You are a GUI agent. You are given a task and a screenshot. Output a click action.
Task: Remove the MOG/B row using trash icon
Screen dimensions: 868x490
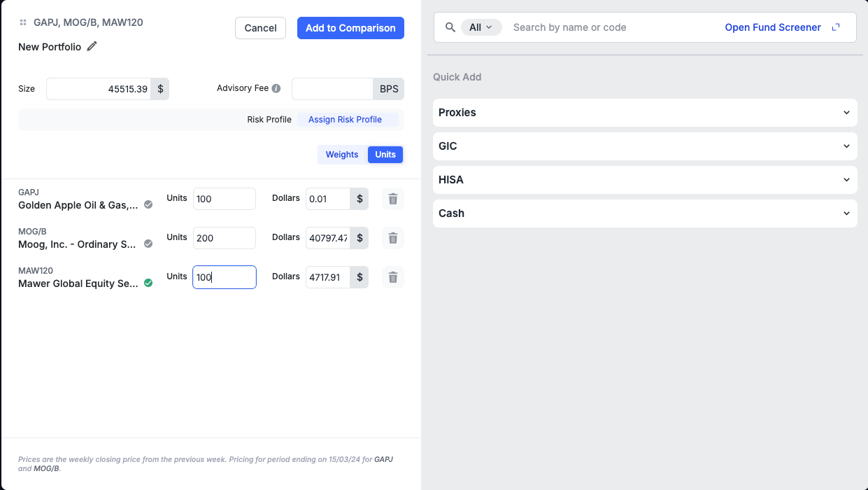(392, 238)
